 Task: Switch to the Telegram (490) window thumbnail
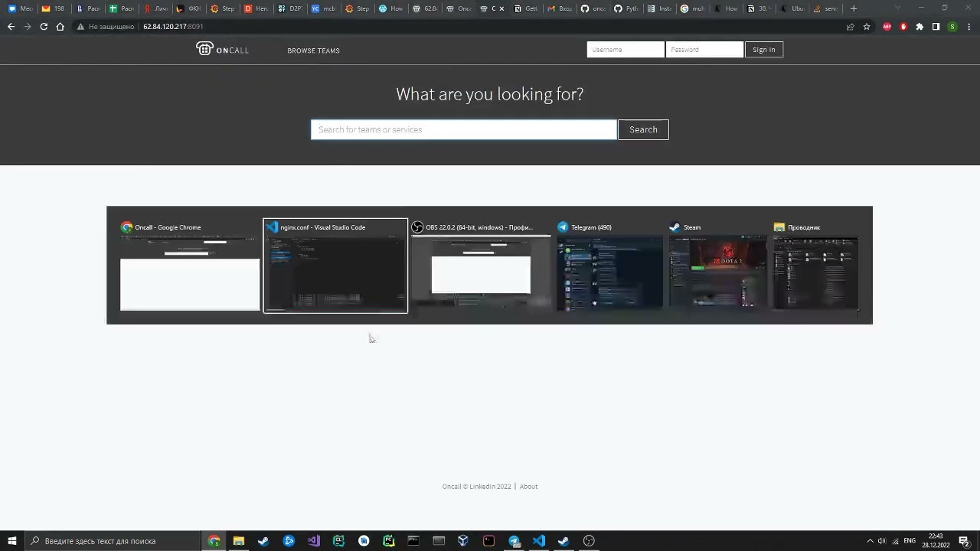pyautogui.click(x=609, y=266)
